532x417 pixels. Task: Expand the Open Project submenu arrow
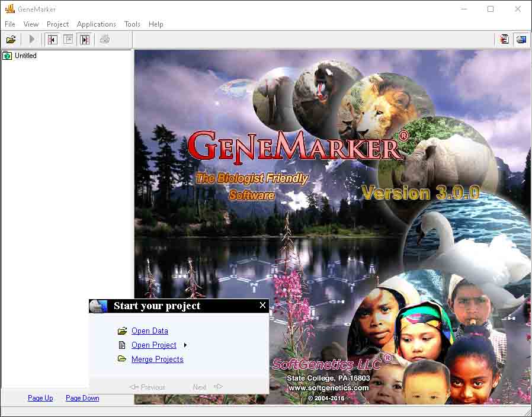point(185,345)
